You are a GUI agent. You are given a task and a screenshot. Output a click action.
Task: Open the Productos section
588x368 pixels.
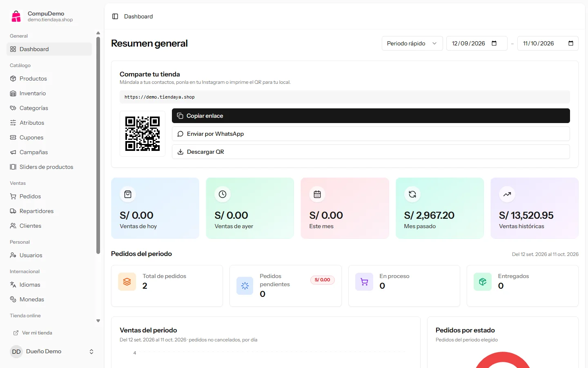click(x=49, y=79)
